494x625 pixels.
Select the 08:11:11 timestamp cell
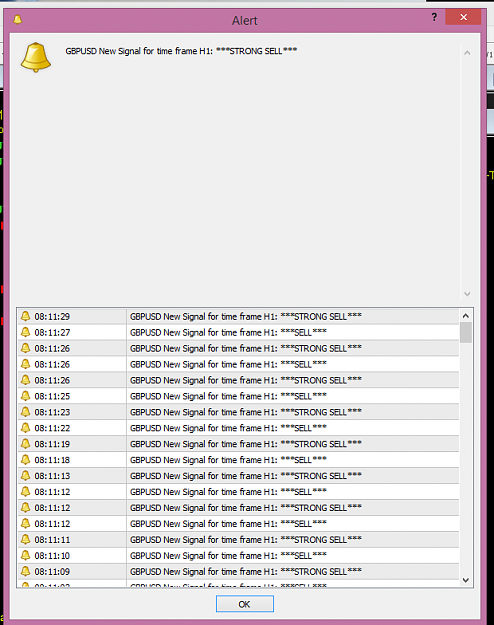pos(72,540)
